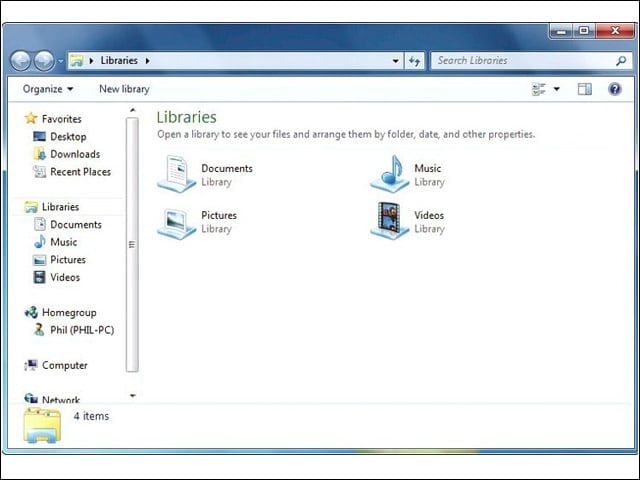Image resolution: width=640 pixels, height=480 pixels.
Task: Select the Music library note icon in main pane
Action: [390, 174]
